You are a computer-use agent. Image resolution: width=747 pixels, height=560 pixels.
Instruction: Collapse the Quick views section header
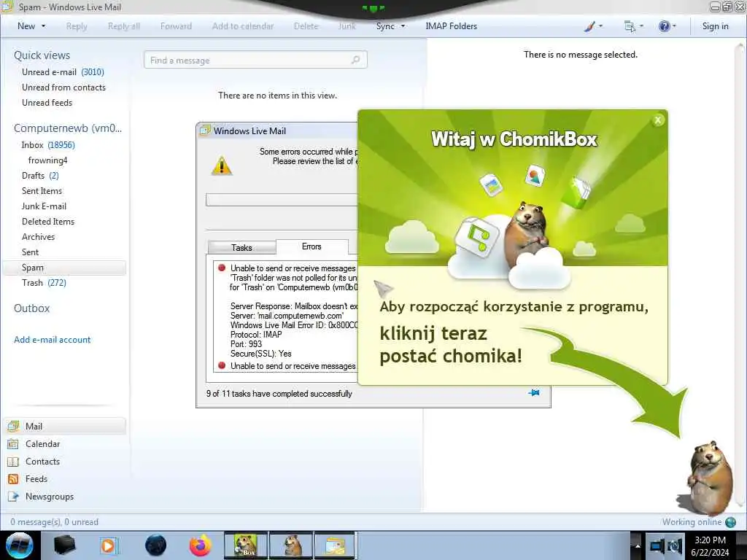coord(42,55)
